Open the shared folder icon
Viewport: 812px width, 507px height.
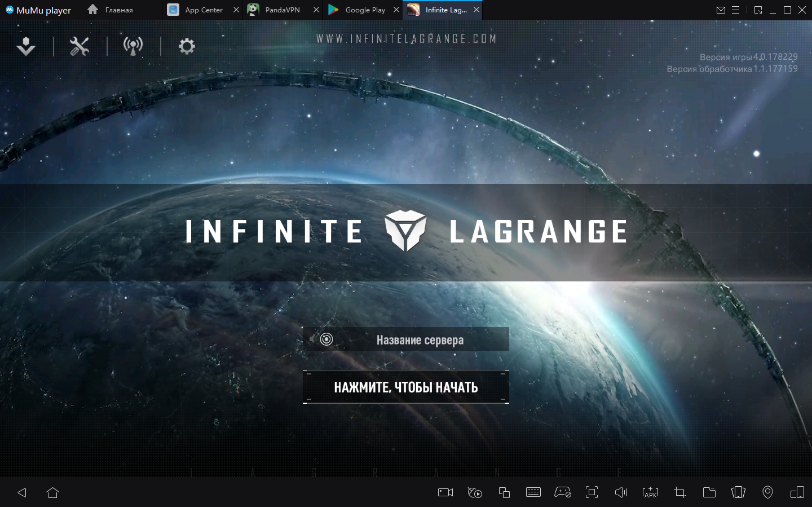[709, 492]
